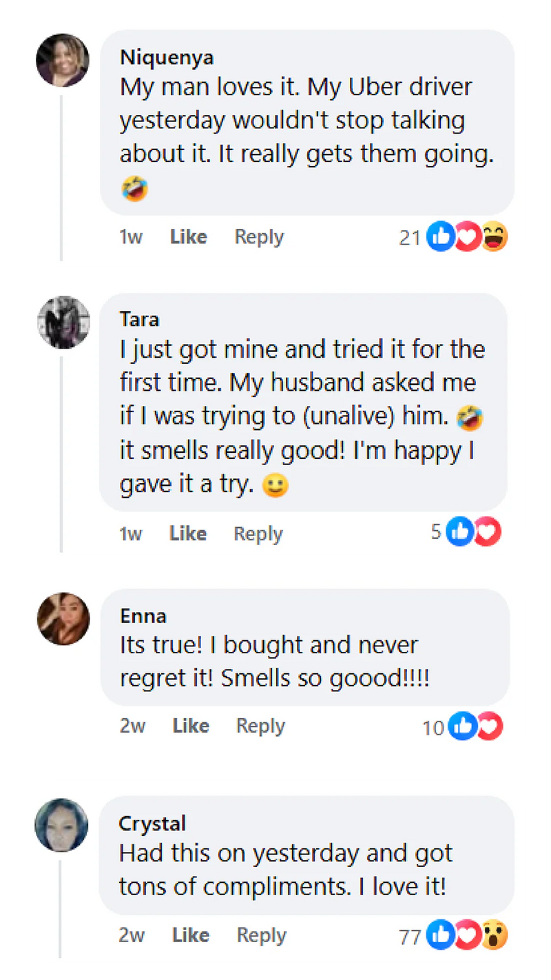Click the thumbs-up reaction on Tara's comment
Screen dimensions: 551x980
pos(459,532)
